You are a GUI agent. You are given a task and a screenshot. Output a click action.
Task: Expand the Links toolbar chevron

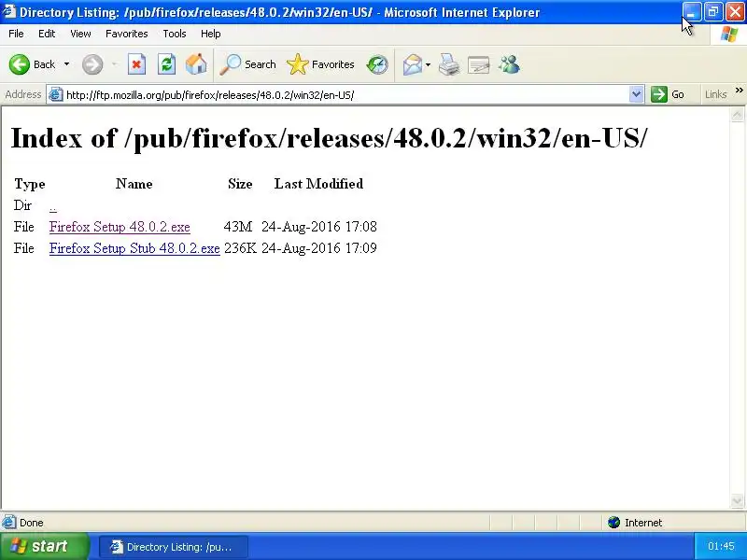click(739, 91)
